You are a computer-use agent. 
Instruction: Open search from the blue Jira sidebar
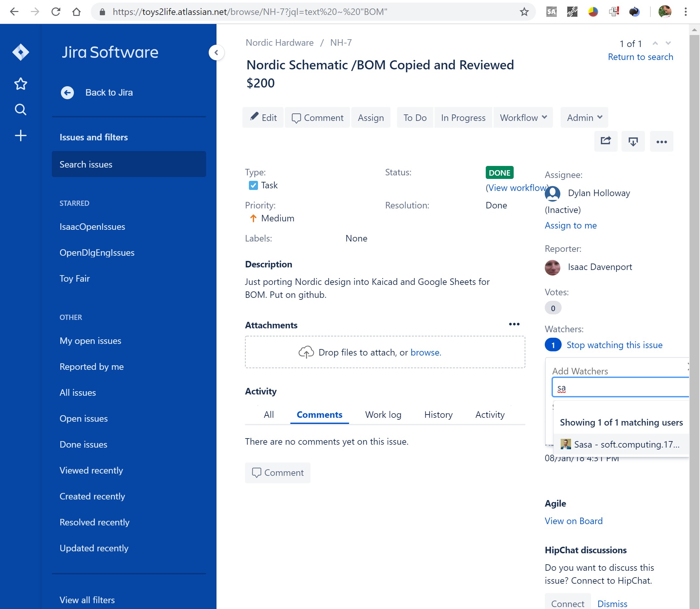[x=20, y=110]
